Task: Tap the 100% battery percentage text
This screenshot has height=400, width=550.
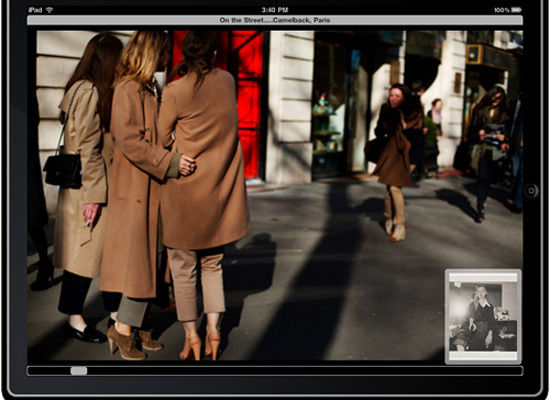Action: (x=502, y=10)
